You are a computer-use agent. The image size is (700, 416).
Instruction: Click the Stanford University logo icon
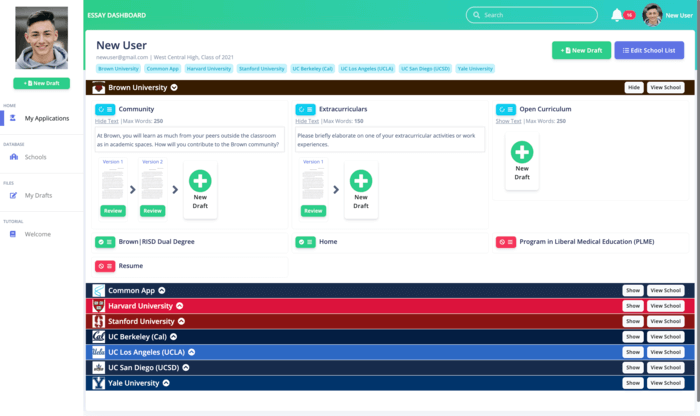tap(99, 321)
